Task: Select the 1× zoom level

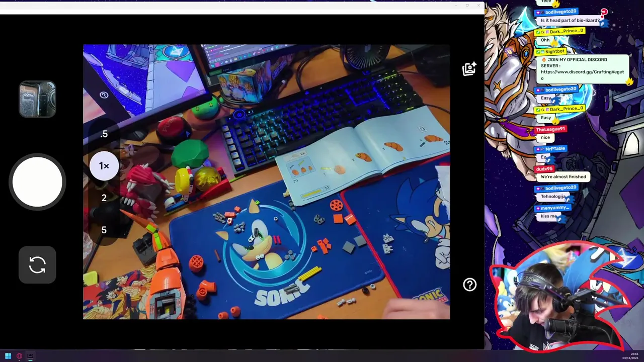Action: [x=104, y=166]
